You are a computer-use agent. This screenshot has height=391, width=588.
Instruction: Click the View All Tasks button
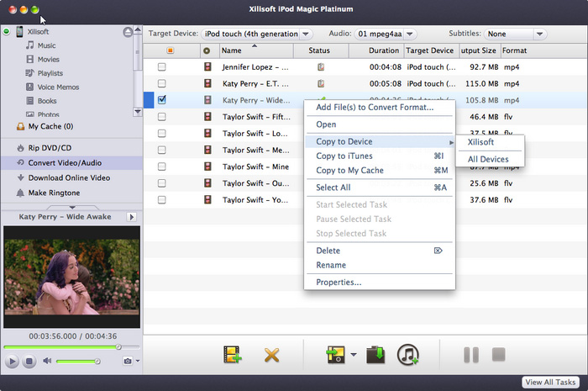[550, 382]
